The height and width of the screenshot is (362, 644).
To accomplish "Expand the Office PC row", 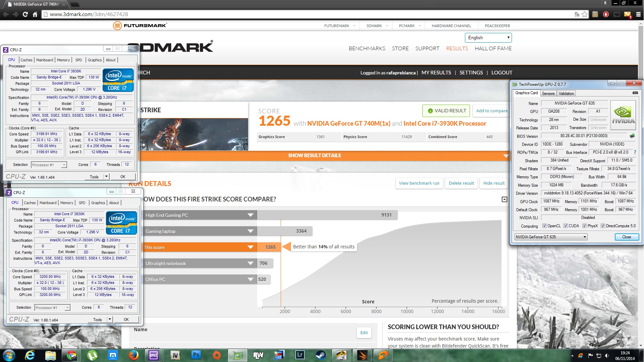I will click(250, 280).
